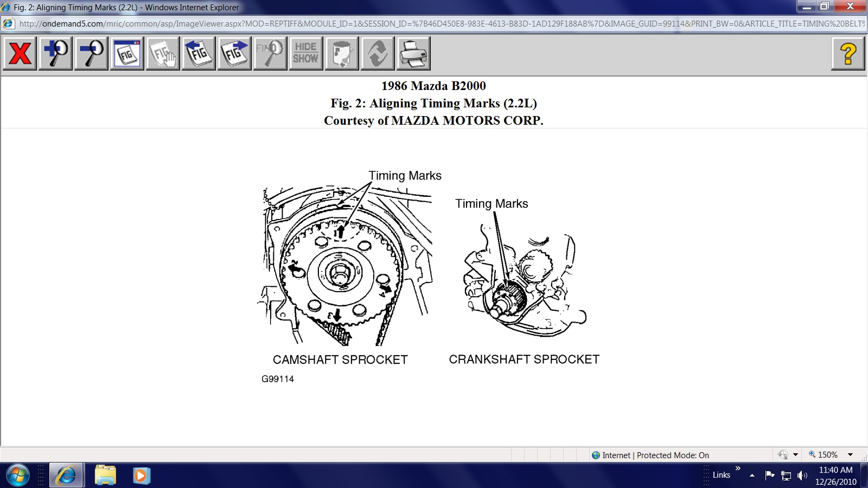Open the zoom level dropdown arrow
This screenshot has height=488, width=868.
851,455
